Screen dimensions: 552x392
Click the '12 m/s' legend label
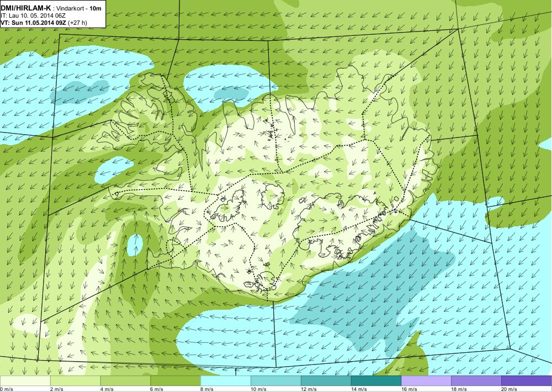309,389
